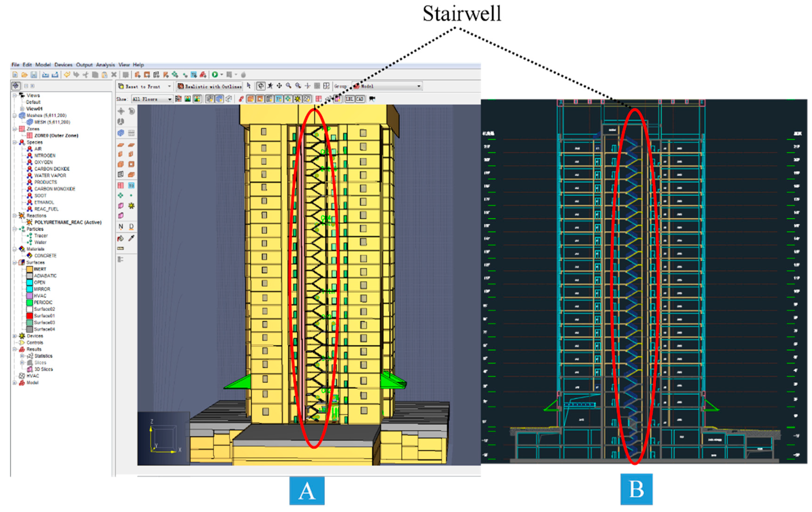
Task: Click the Save model toolbar icon
Action: pyautogui.click(x=34, y=75)
